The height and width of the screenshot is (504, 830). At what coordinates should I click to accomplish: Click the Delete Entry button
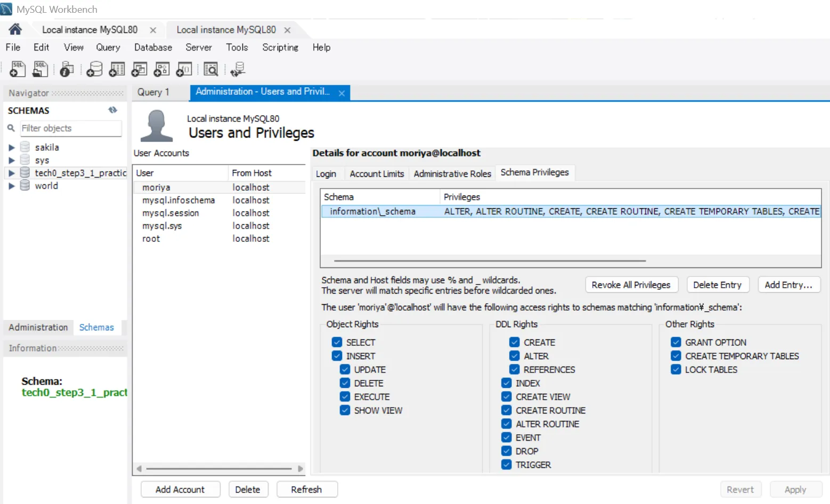point(717,284)
